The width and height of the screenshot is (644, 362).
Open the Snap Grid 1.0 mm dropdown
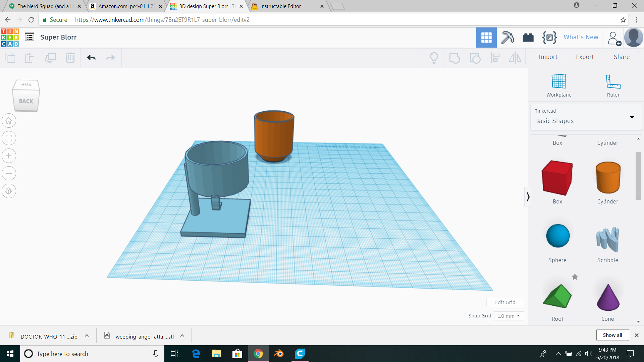509,316
